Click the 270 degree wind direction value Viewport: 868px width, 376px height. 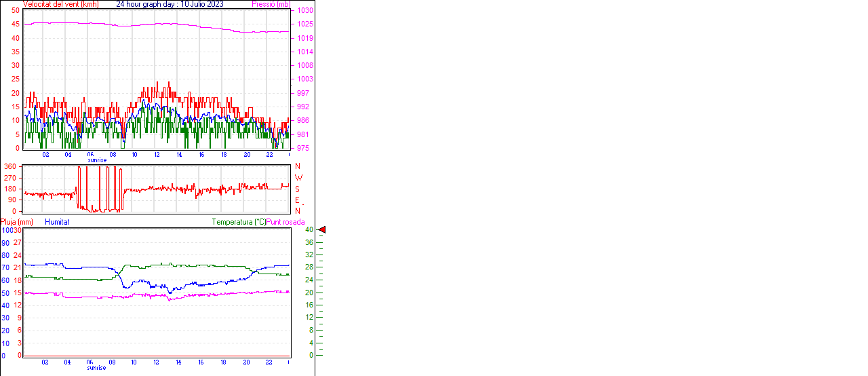(9, 178)
